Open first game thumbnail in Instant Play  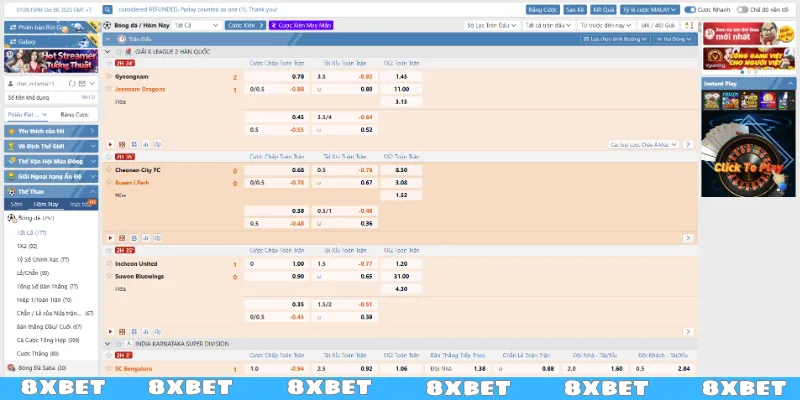tap(713, 101)
